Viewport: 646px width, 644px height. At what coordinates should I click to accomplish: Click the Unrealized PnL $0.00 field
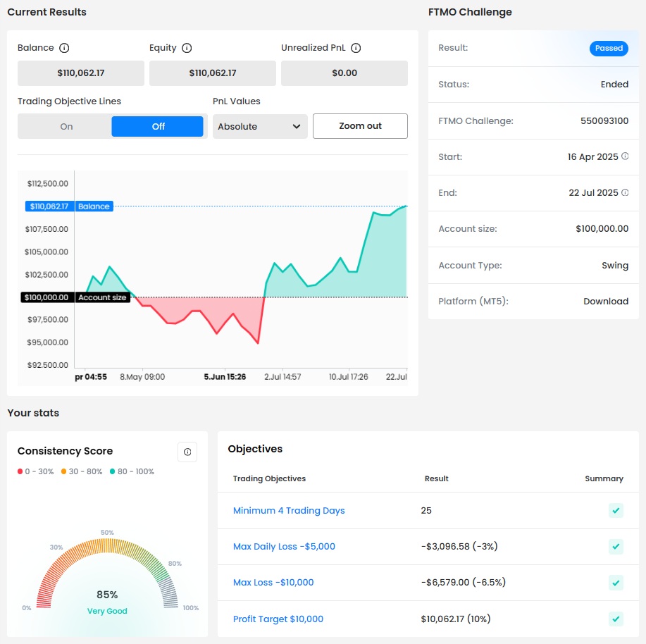(344, 73)
